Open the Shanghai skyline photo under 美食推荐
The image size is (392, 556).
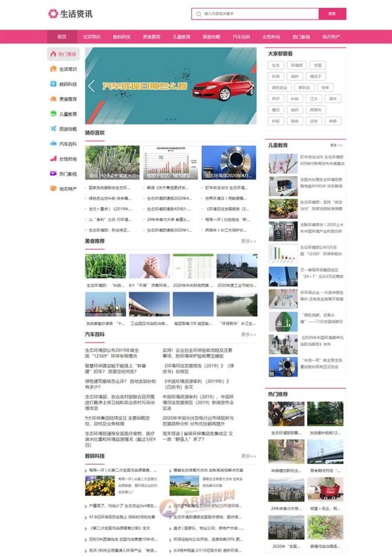pyautogui.click(x=105, y=304)
